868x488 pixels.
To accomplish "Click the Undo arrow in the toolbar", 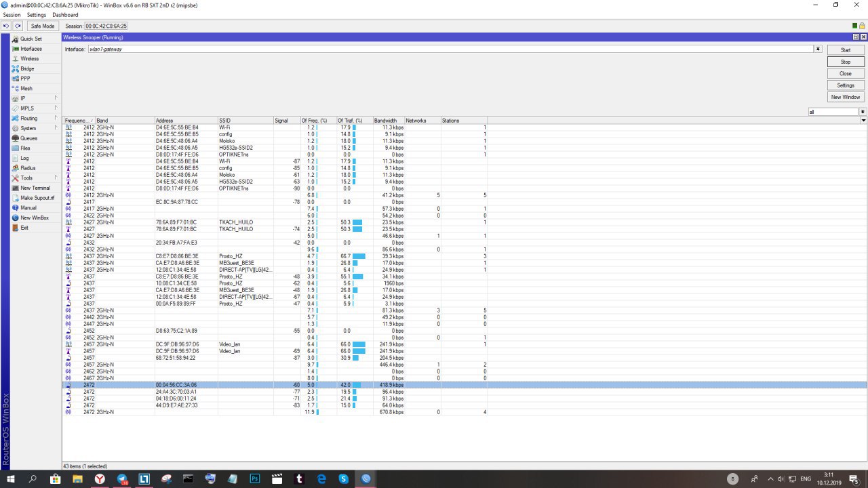I will click(x=6, y=26).
